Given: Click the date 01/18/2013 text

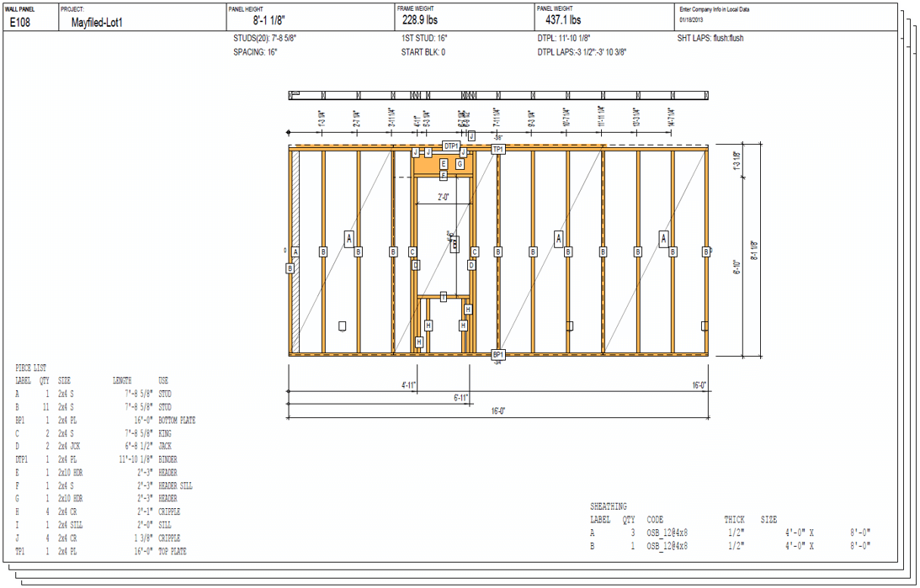Looking at the screenshot, I should [695, 19].
